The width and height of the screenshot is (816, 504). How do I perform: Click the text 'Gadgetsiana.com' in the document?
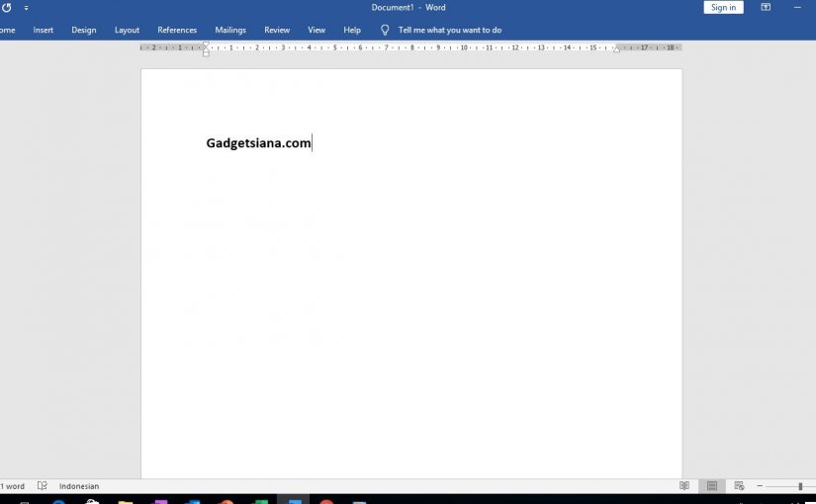pyautogui.click(x=258, y=143)
